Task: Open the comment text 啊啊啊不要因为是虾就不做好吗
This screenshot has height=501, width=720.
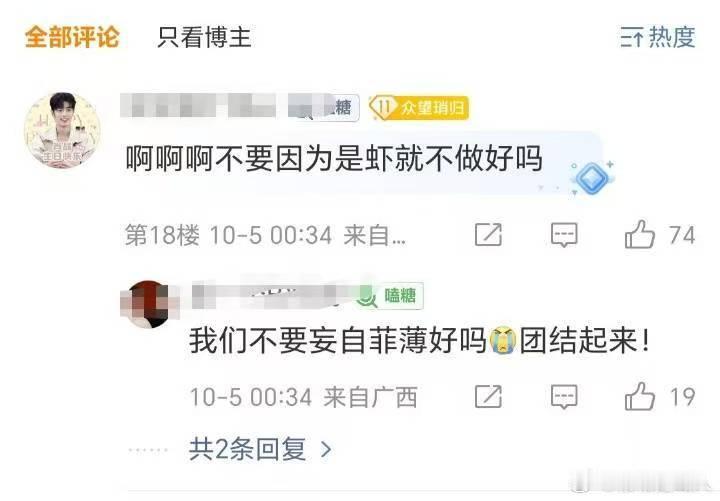Action: tap(334, 159)
